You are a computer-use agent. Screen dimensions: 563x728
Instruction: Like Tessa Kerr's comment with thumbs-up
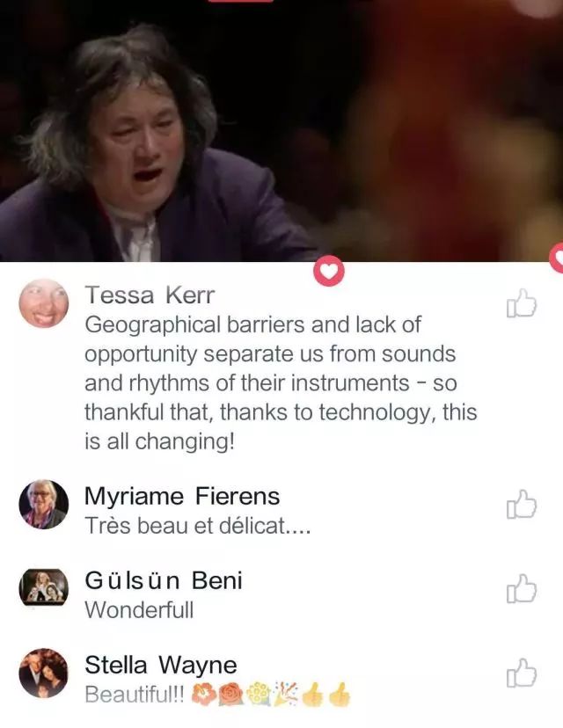pos(521,303)
